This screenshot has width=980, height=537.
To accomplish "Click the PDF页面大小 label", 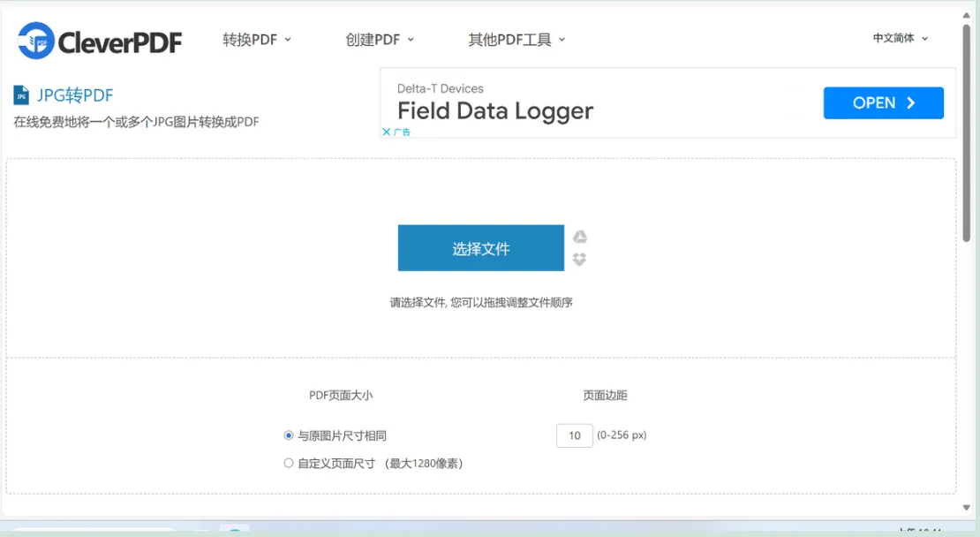I will tap(341, 395).
